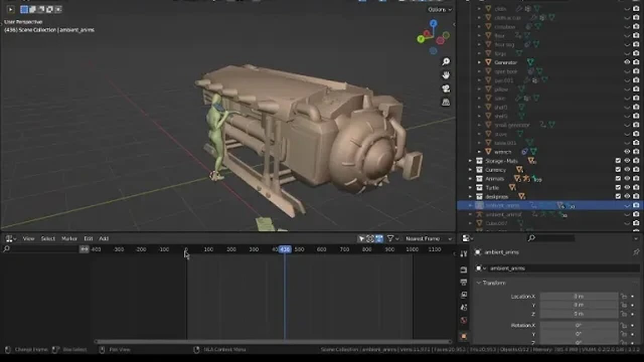
Task: Open the timeline View menu
Action: (x=29, y=239)
